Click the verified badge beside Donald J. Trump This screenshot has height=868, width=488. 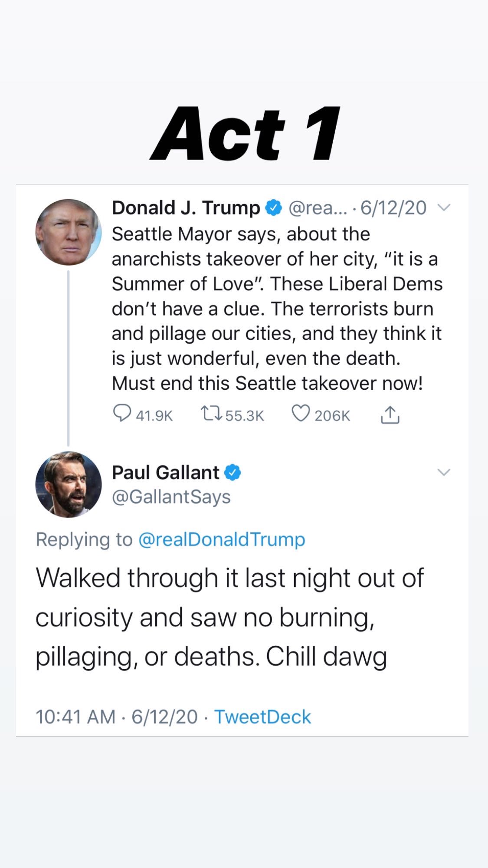(273, 208)
